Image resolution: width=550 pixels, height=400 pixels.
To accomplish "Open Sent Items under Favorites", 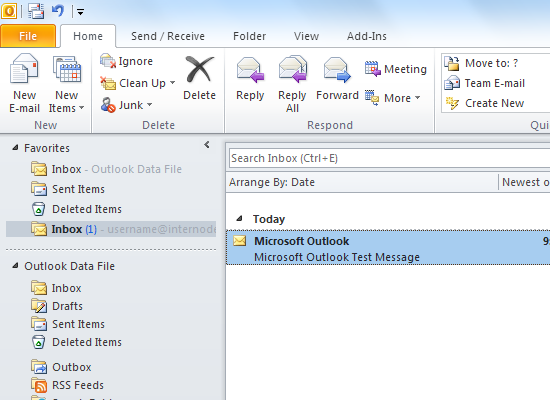I will [68, 189].
